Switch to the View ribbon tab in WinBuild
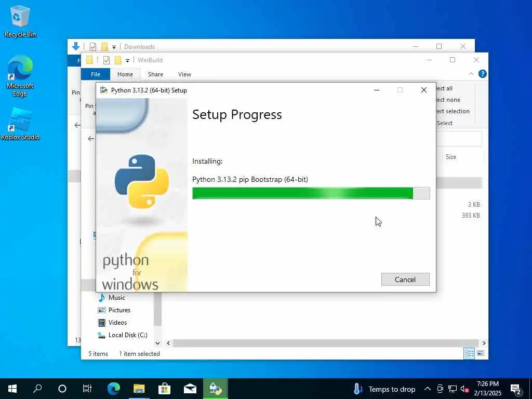This screenshot has width=532, height=399. 184,74
